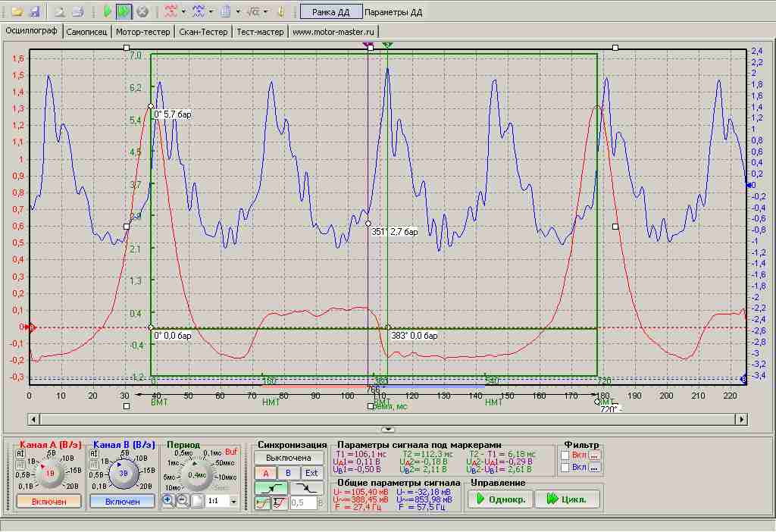Enable the red channel A filter checkbox
Image resolution: width=776 pixels, height=532 pixels.
pos(565,455)
